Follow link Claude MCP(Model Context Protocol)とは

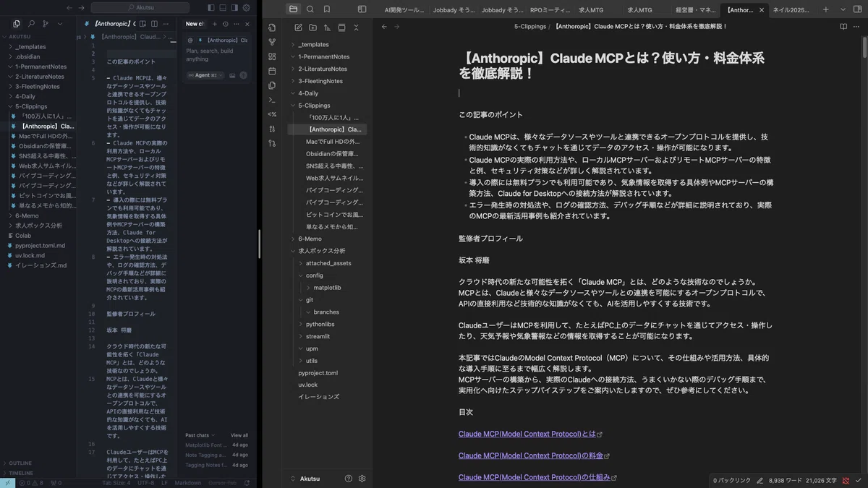pos(527,434)
